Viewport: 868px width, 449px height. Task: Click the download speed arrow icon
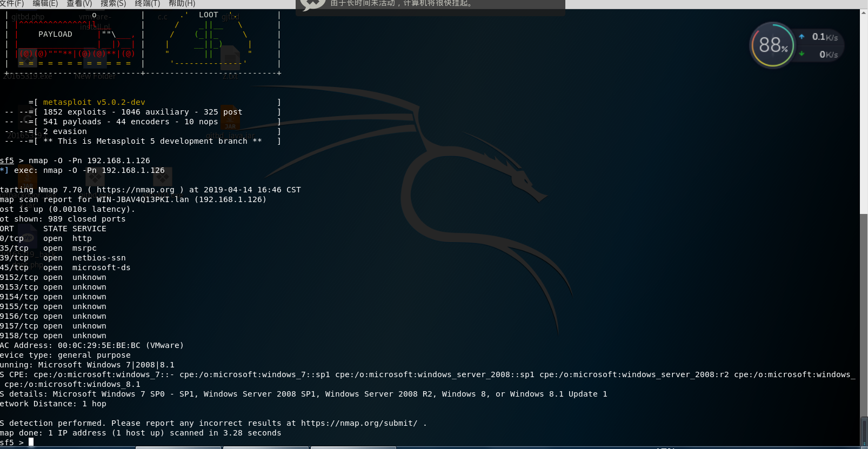click(x=802, y=53)
